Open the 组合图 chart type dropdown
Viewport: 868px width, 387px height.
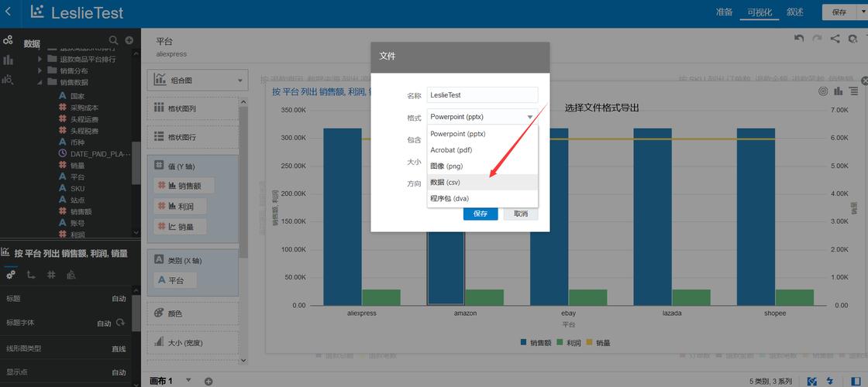point(198,80)
